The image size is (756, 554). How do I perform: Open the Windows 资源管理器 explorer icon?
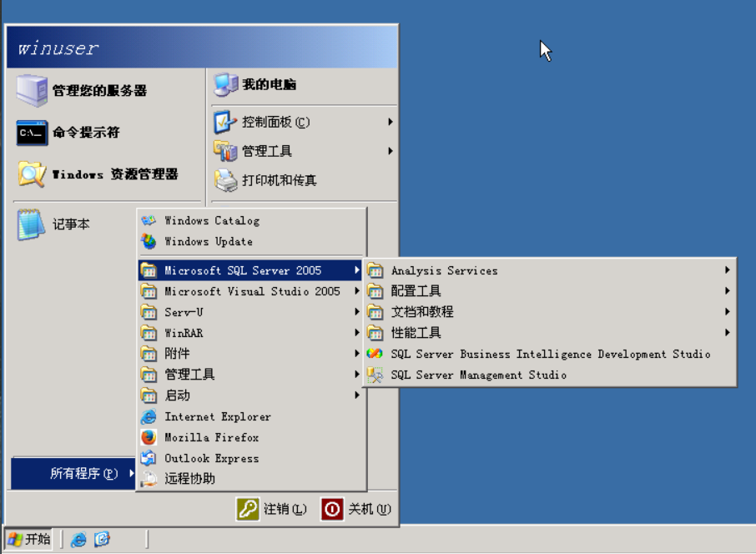tap(32, 174)
